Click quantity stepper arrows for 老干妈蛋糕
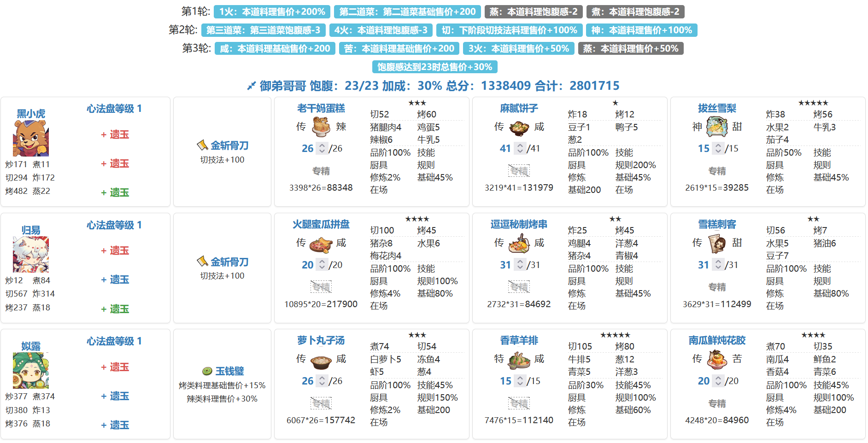The height and width of the screenshot is (443, 868). pos(322,148)
